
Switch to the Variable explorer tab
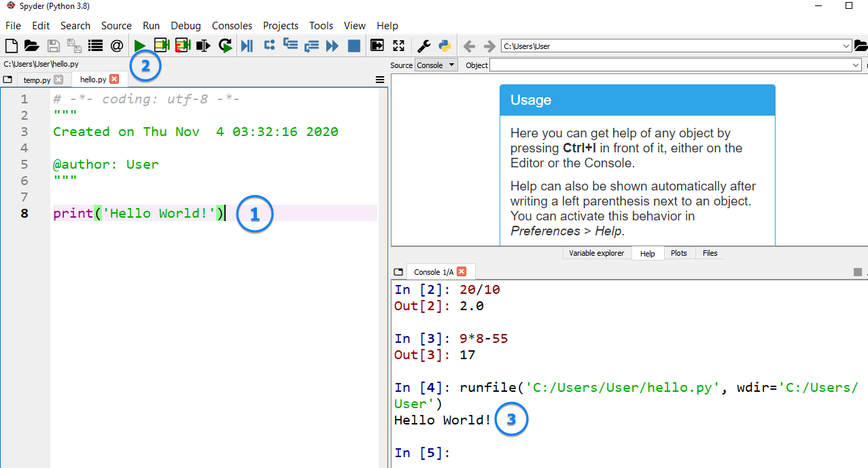pos(596,253)
